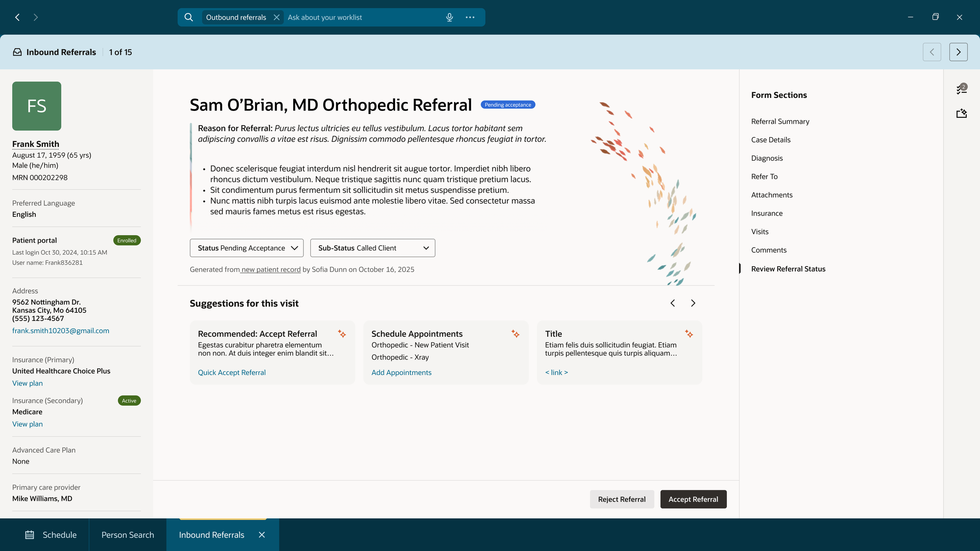Switch to the Person Search tab
The height and width of the screenshot is (551, 980).
coord(127,535)
